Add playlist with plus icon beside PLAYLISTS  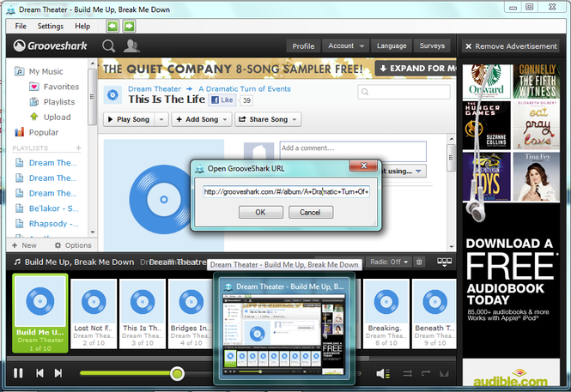78,148
